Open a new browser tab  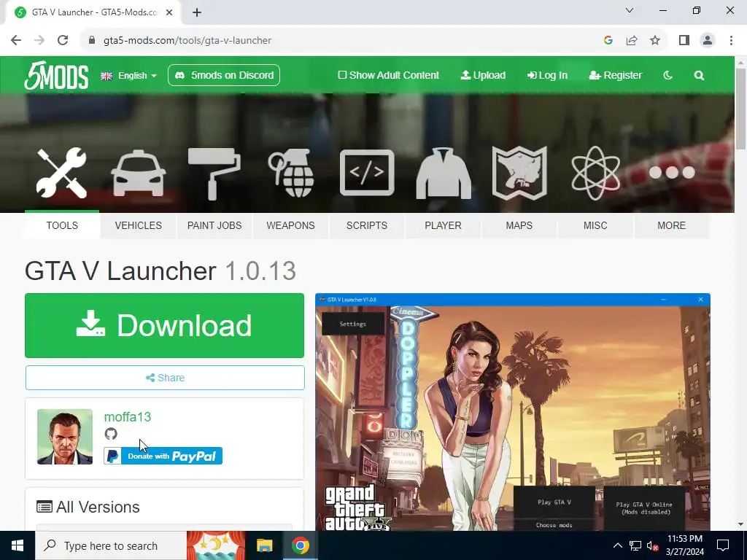[197, 12]
